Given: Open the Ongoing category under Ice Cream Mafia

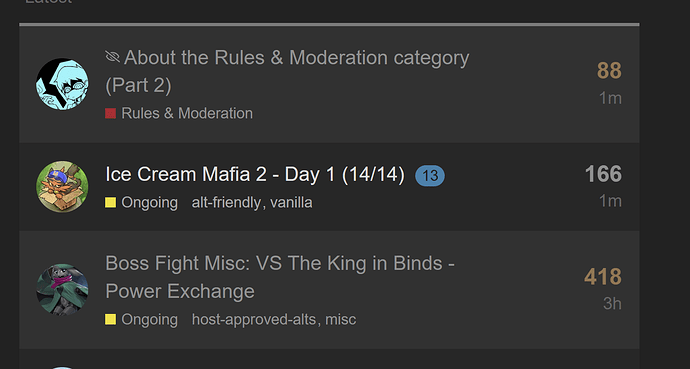Looking at the screenshot, I should click(x=150, y=203).
